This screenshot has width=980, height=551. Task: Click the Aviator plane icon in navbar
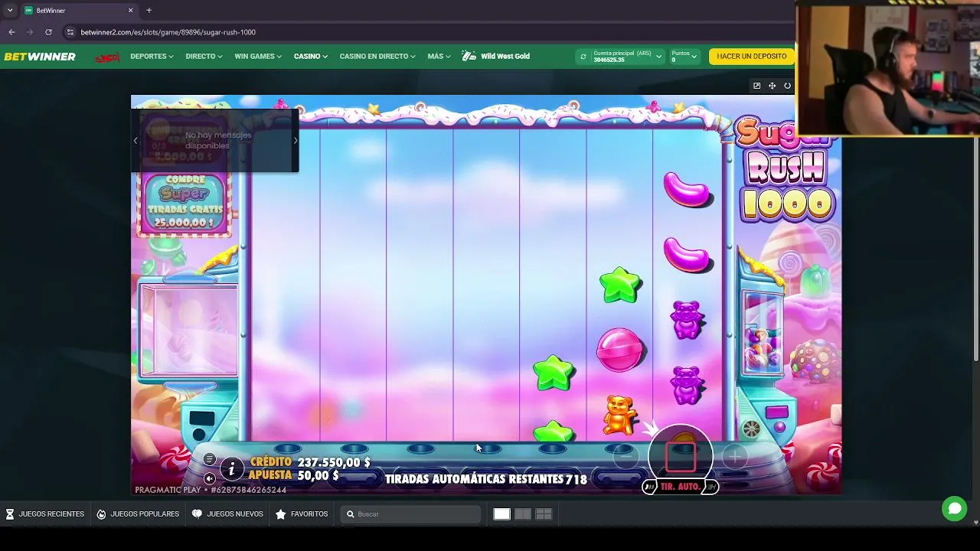[x=107, y=57]
